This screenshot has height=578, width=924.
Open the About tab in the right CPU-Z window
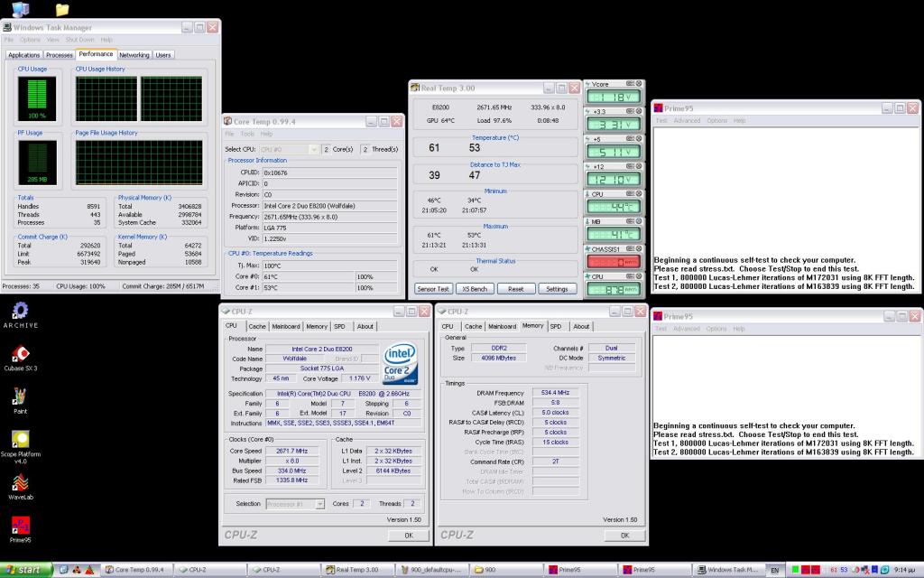point(582,326)
